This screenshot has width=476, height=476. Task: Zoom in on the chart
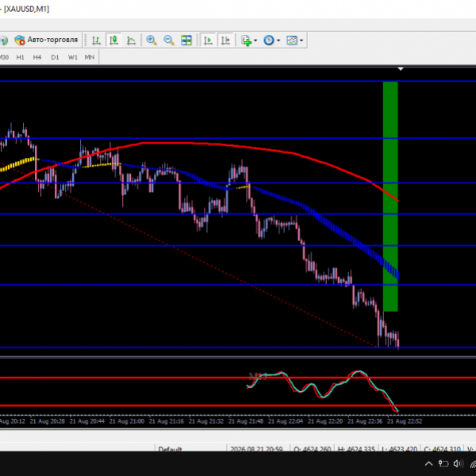[x=152, y=40]
